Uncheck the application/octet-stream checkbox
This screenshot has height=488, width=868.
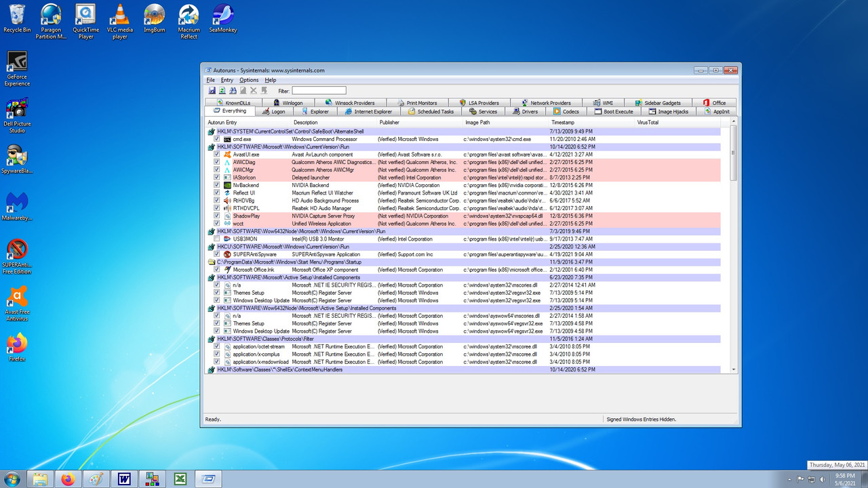[217, 346]
